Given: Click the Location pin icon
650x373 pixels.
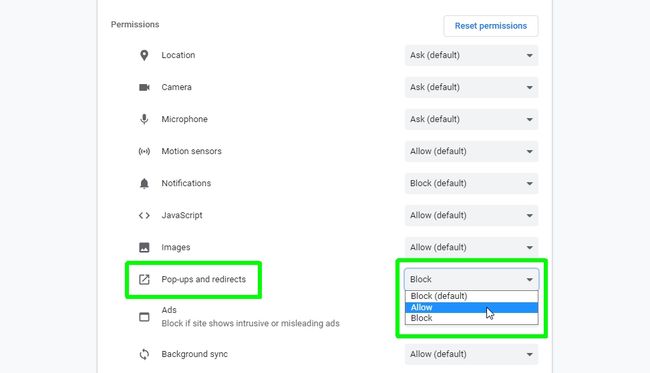Looking at the screenshot, I should click(144, 55).
